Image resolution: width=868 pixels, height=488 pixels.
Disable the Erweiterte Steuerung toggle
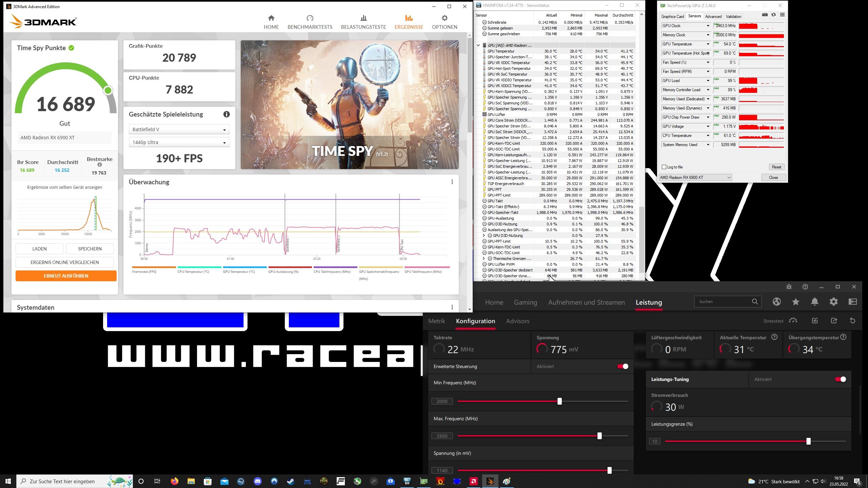click(x=623, y=366)
